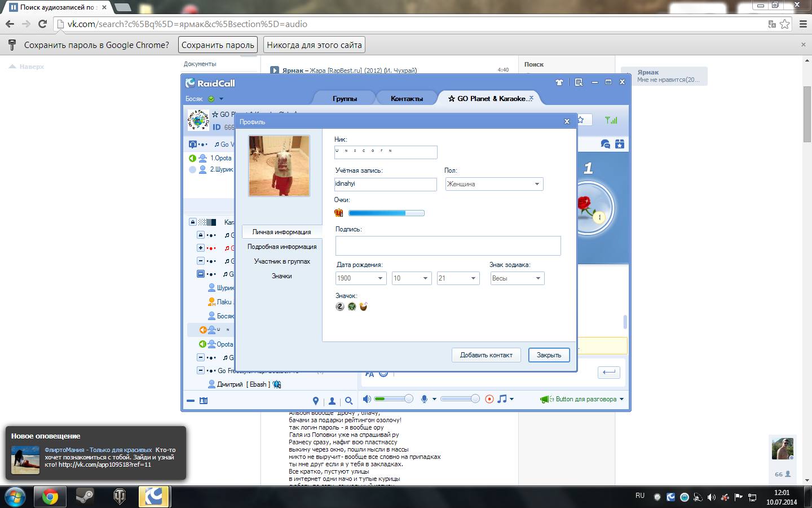
Task: Click the location pin icon in bottom bar
Action: point(316,401)
